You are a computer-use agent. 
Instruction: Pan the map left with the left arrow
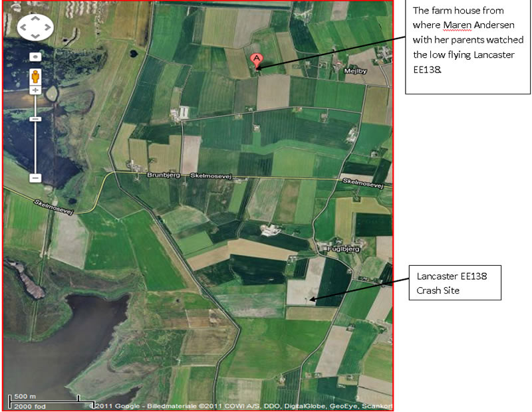23,27
